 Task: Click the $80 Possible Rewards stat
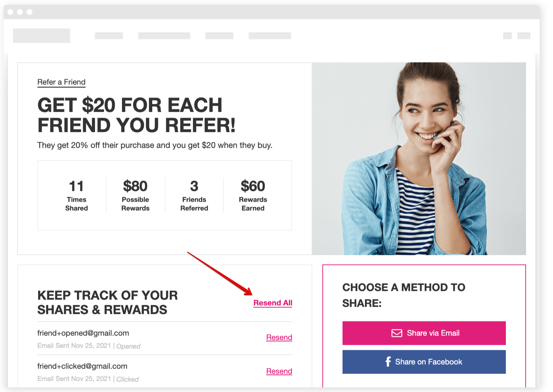(135, 195)
